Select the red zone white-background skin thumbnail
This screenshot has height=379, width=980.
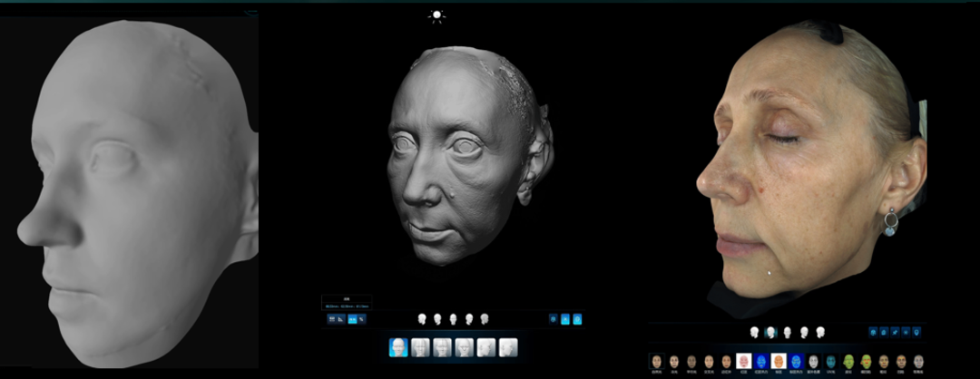coord(743,362)
